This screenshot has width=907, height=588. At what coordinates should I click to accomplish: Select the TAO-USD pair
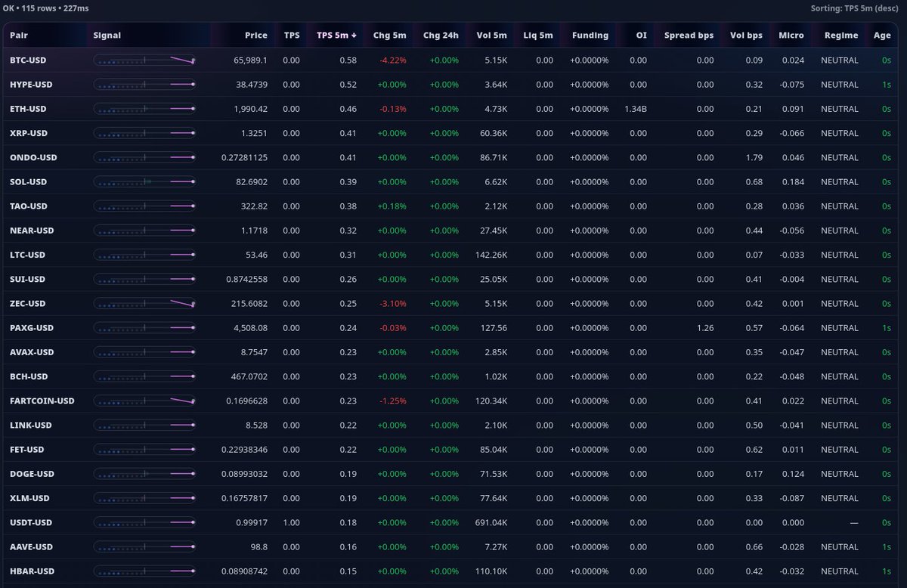pos(29,206)
